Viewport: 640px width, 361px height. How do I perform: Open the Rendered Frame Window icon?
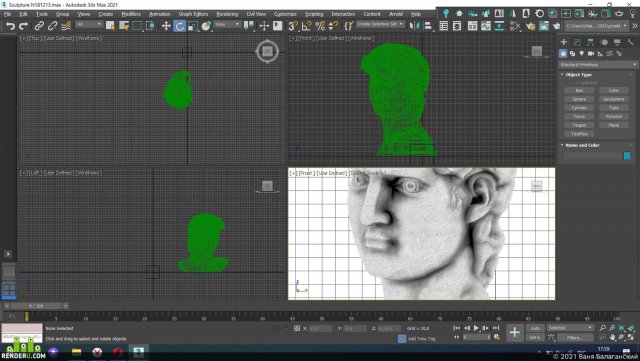[544, 26]
